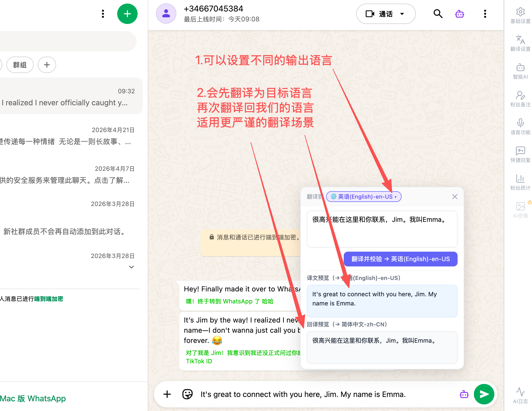Click phone number +34667045384 header
This screenshot has height=411, width=532.
point(214,9)
